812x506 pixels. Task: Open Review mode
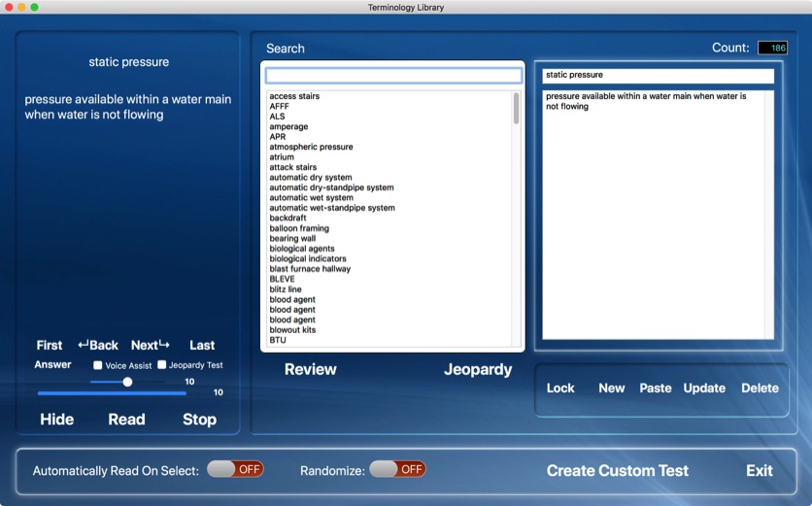tap(311, 369)
